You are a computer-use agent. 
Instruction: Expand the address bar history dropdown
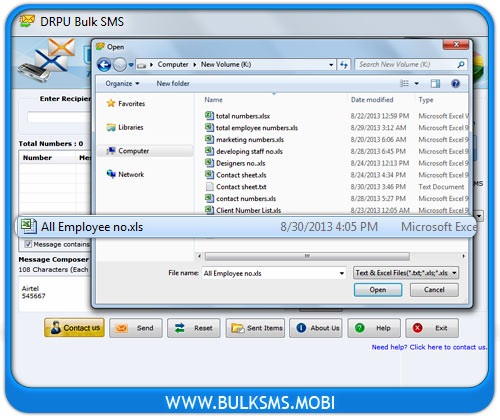point(331,65)
